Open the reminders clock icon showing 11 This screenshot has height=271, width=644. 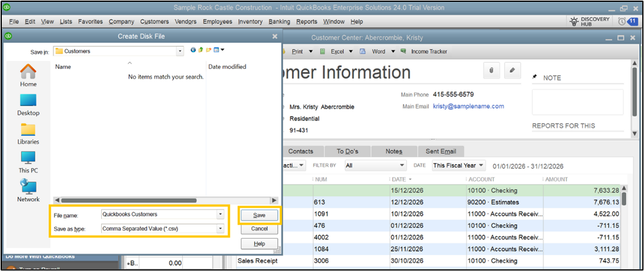[627, 21]
